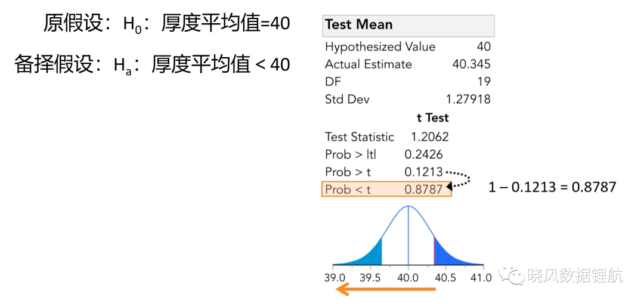Click the Prob > |t| row

pyautogui.click(x=384, y=154)
